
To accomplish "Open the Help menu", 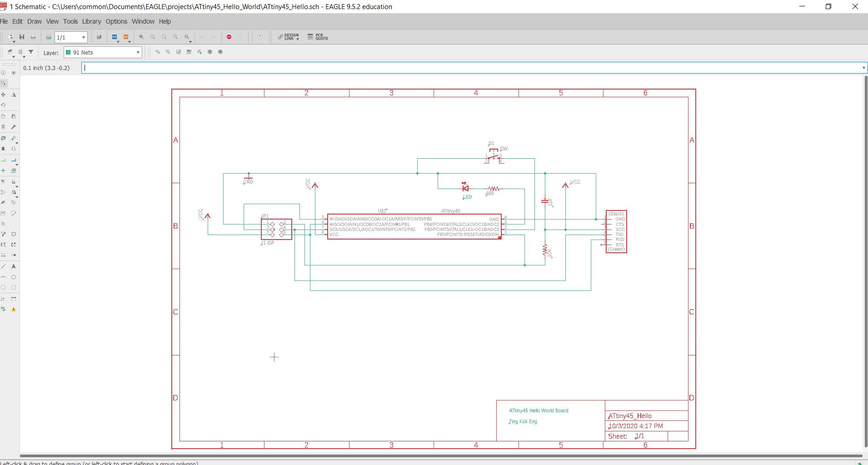I will click(165, 21).
